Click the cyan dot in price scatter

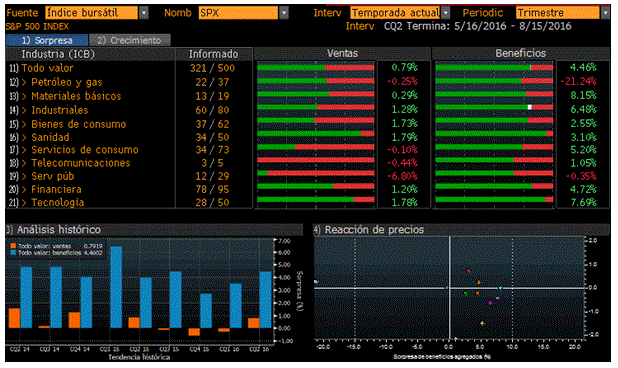500,288
